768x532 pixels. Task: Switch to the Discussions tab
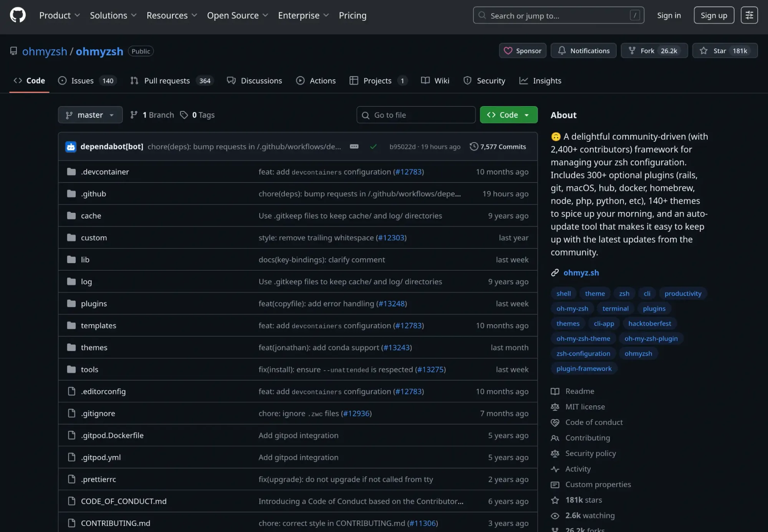click(254, 81)
